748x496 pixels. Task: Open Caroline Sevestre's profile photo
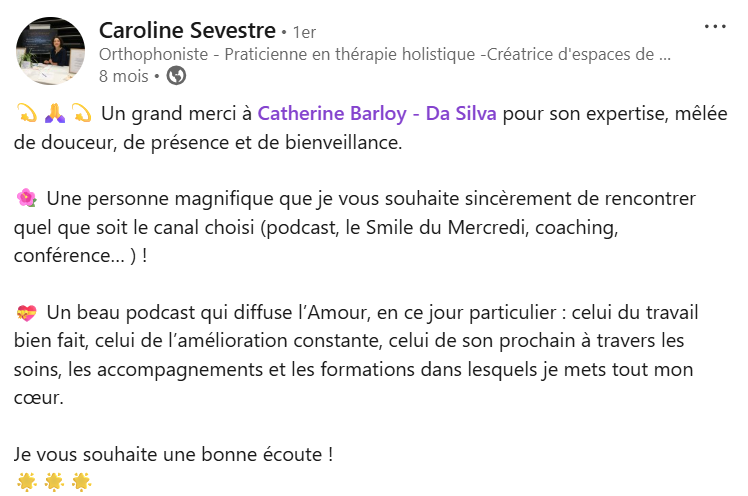(x=50, y=50)
